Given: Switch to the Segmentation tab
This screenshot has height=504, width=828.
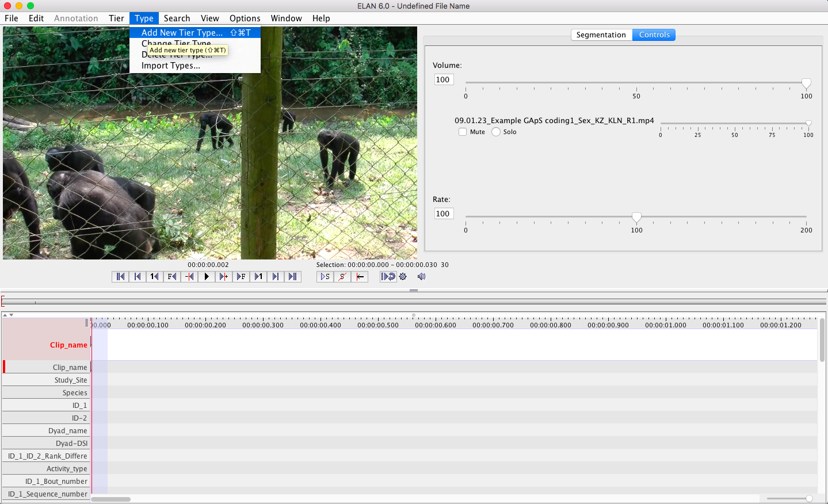Looking at the screenshot, I should pos(601,35).
